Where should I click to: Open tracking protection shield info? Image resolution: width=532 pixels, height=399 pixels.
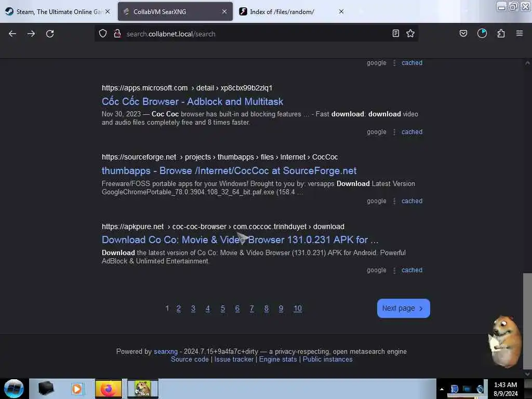(103, 34)
